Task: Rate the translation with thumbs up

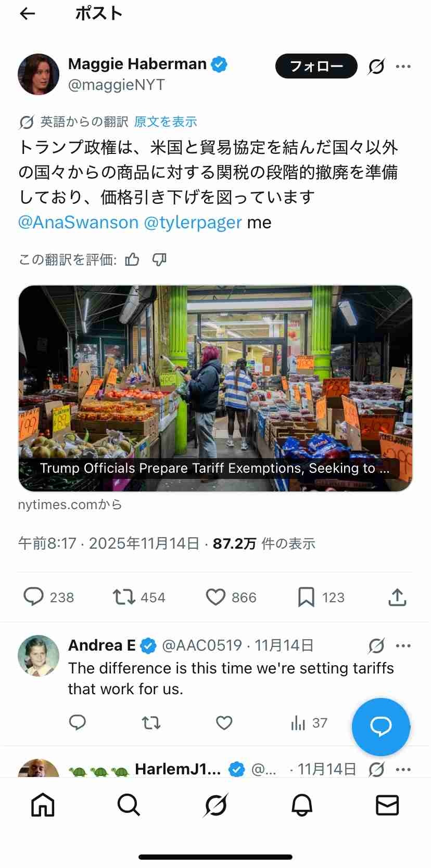Action: tap(132, 259)
